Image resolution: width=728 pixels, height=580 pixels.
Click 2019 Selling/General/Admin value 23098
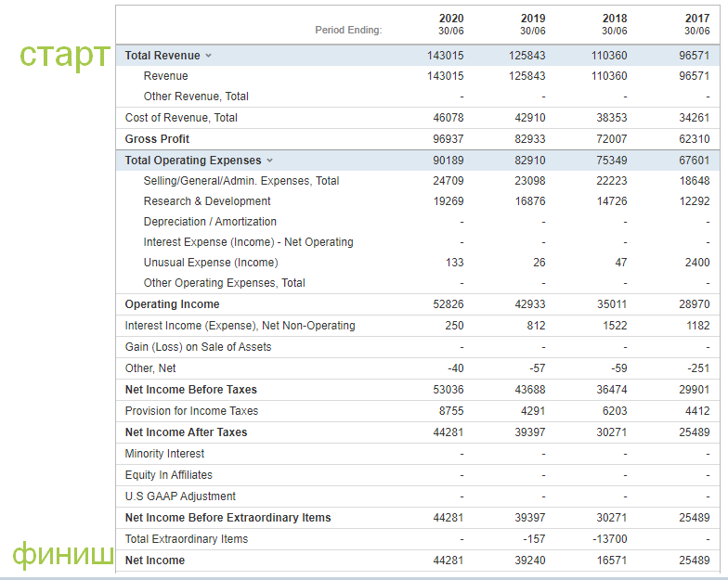530,181
